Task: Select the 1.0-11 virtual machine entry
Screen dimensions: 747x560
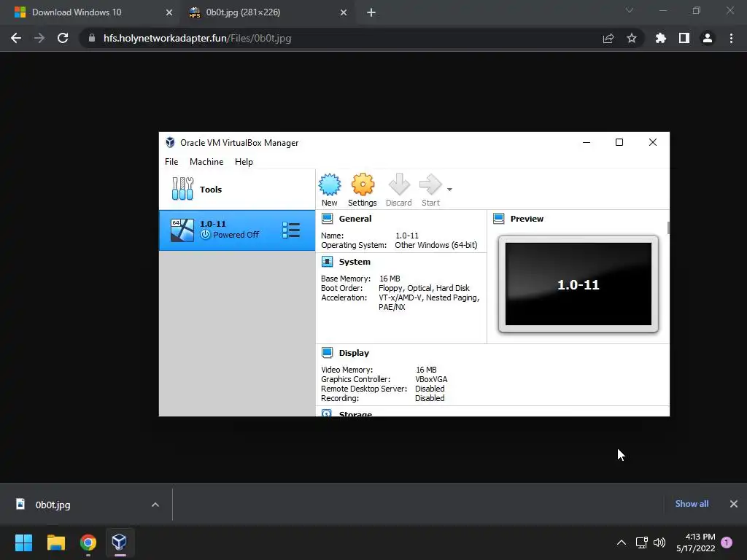Action: click(237, 230)
